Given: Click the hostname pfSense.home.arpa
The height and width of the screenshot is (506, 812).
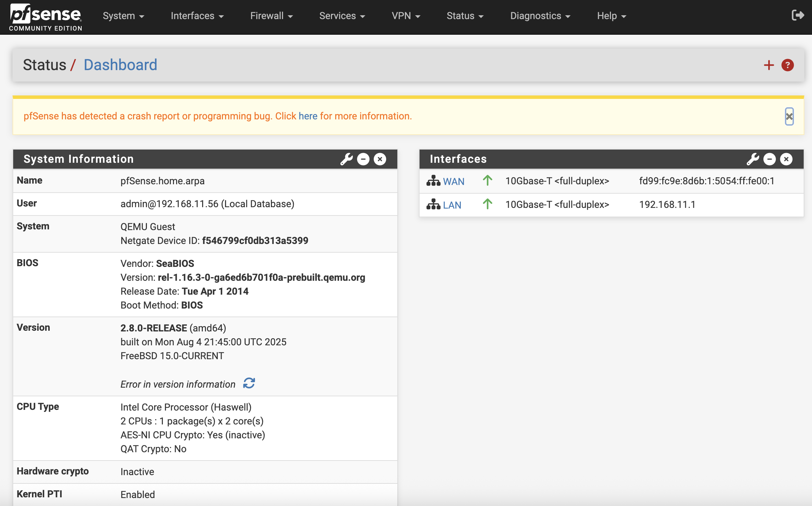Looking at the screenshot, I should click(x=163, y=181).
